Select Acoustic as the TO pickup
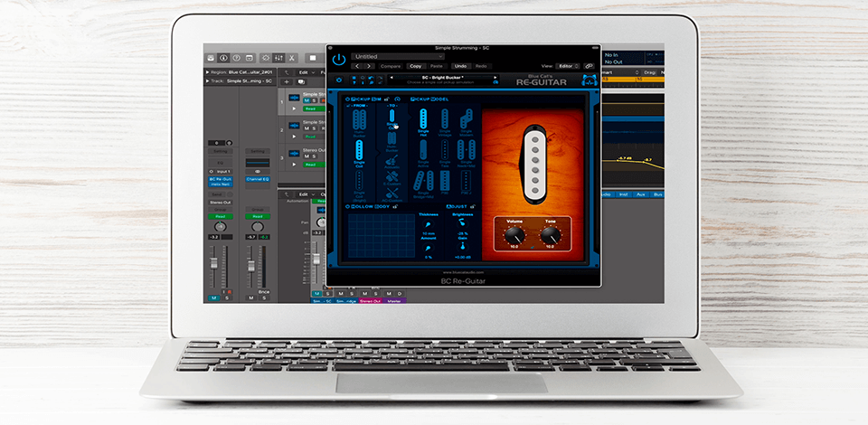 click(392, 162)
